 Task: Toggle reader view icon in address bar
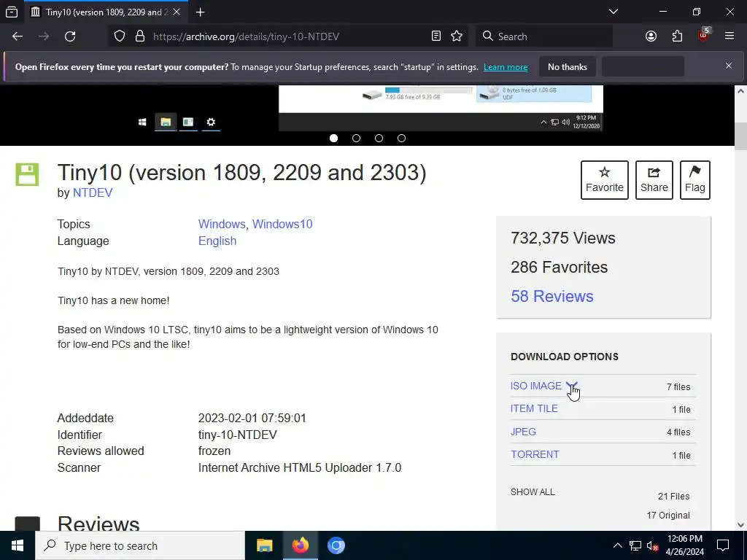[436, 36]
